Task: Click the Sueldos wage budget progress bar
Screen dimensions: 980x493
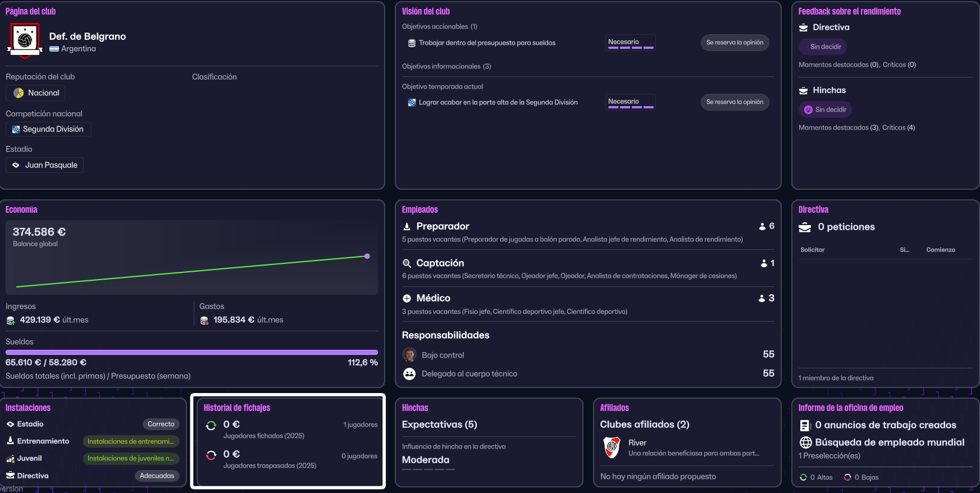Action: (192, 353)
